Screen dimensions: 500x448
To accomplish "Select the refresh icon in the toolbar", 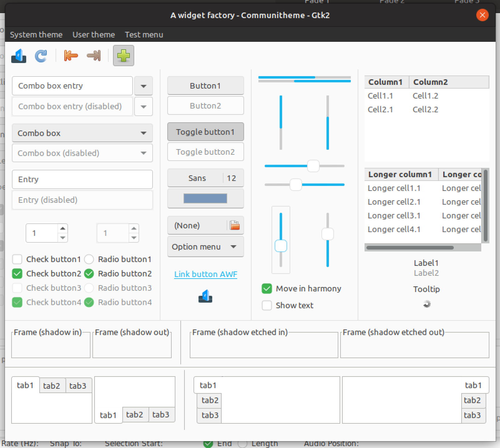I will pyautogui.click(x=40, y=56).
